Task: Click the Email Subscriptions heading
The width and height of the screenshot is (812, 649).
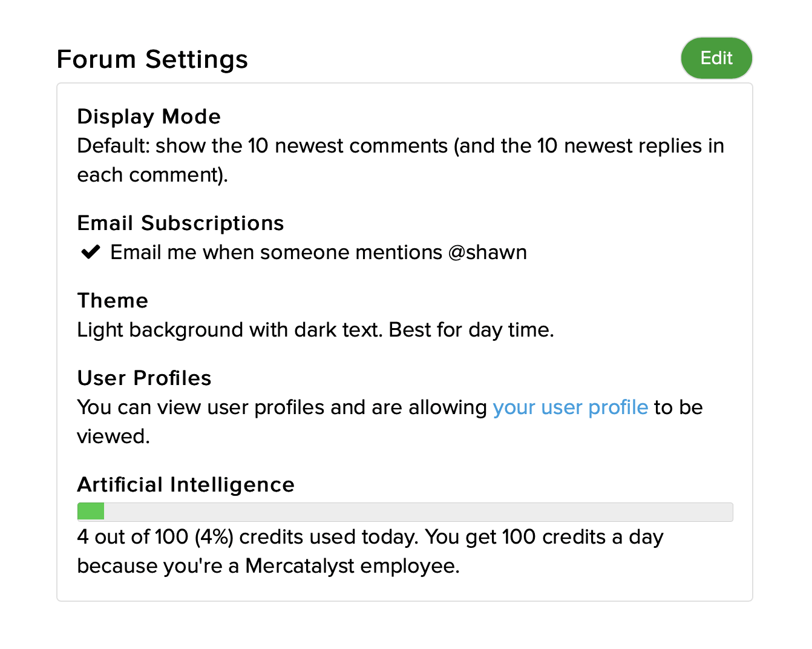Action: click(x=180, y=223)
